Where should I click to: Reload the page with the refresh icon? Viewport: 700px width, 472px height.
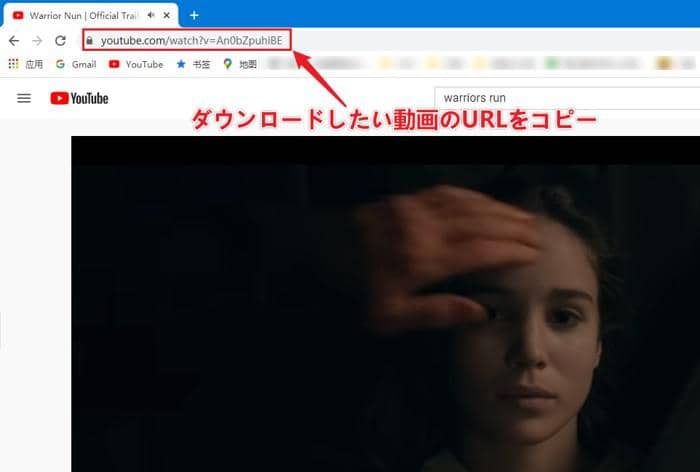60,41
